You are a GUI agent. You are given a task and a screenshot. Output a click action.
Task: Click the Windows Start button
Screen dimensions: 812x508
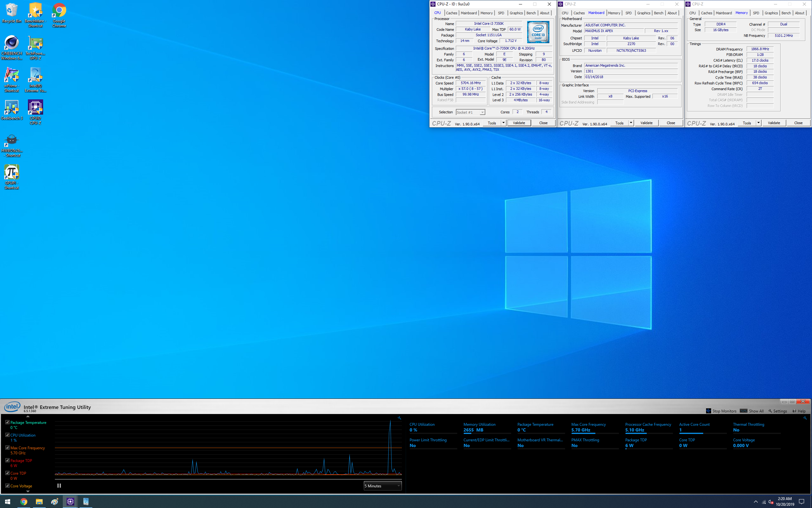pos(7,502)
